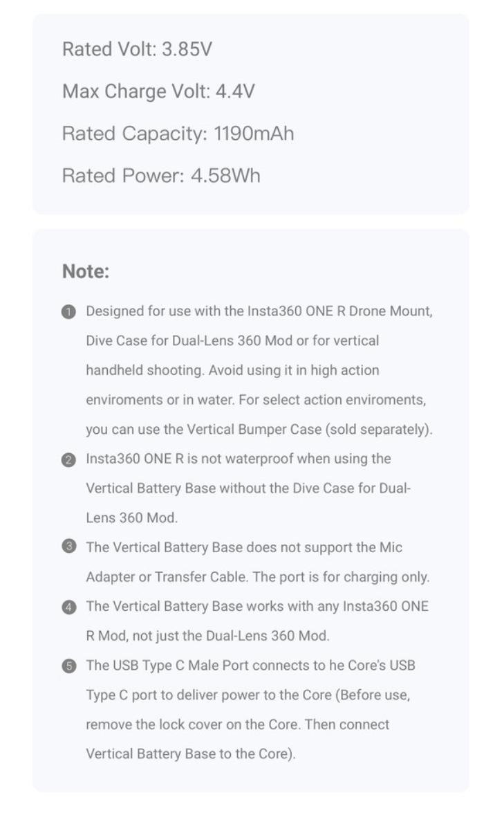Click the number 4 bullet icon

[x=68, y=608]
